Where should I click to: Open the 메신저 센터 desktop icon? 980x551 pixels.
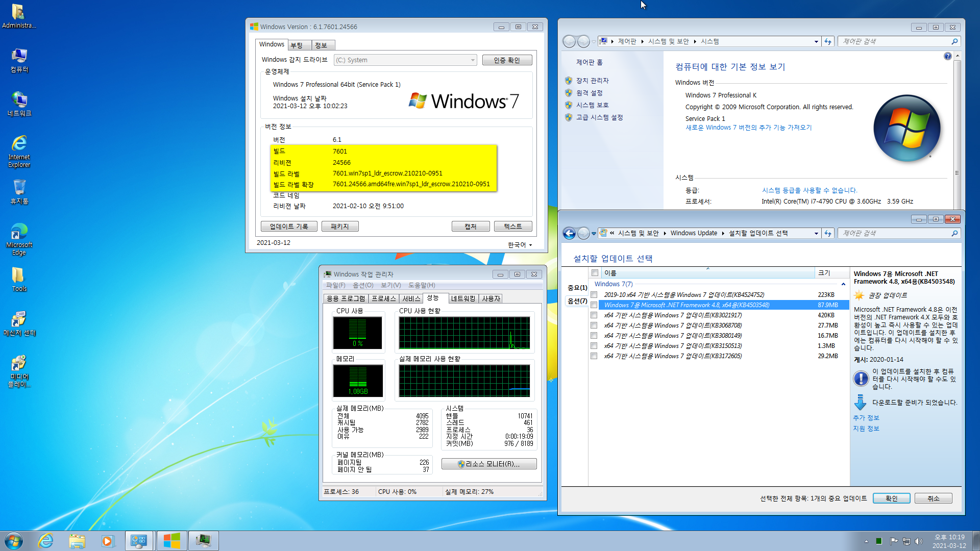tap(19, 323)
